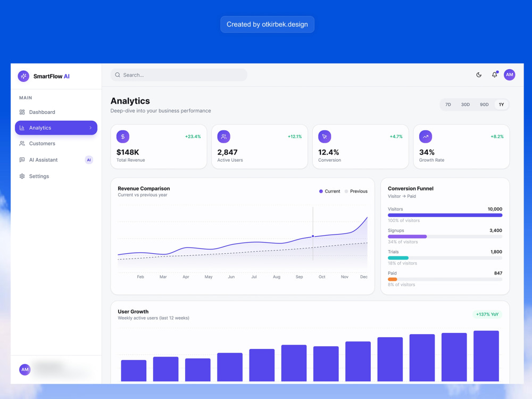Click the AI badge next to AI Assistant
The height and width of the screenshot is (399, 532).
[x=89, y=160]
